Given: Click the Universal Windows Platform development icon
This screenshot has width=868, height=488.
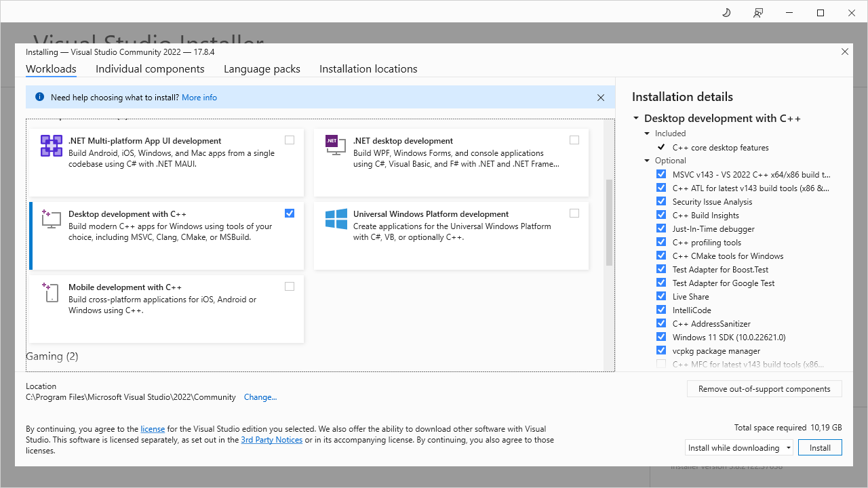Looking at the screenshot, I should click(x=335, y=218).
